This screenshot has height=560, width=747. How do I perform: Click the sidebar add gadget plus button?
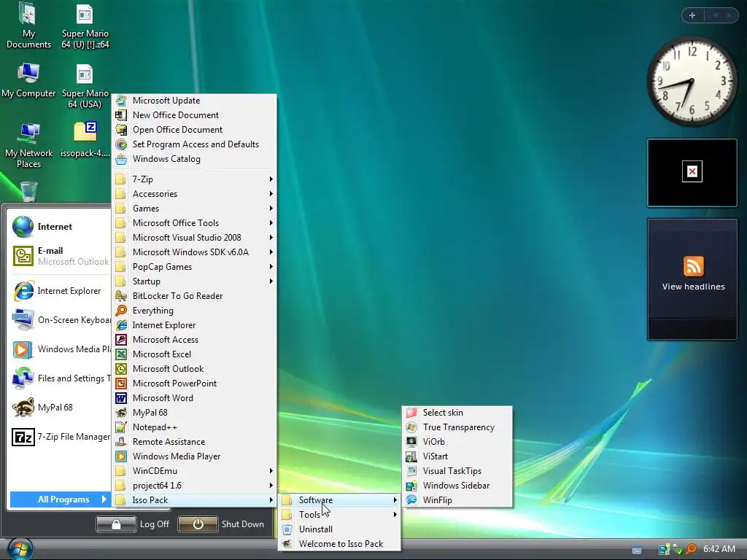pos(692,15)
